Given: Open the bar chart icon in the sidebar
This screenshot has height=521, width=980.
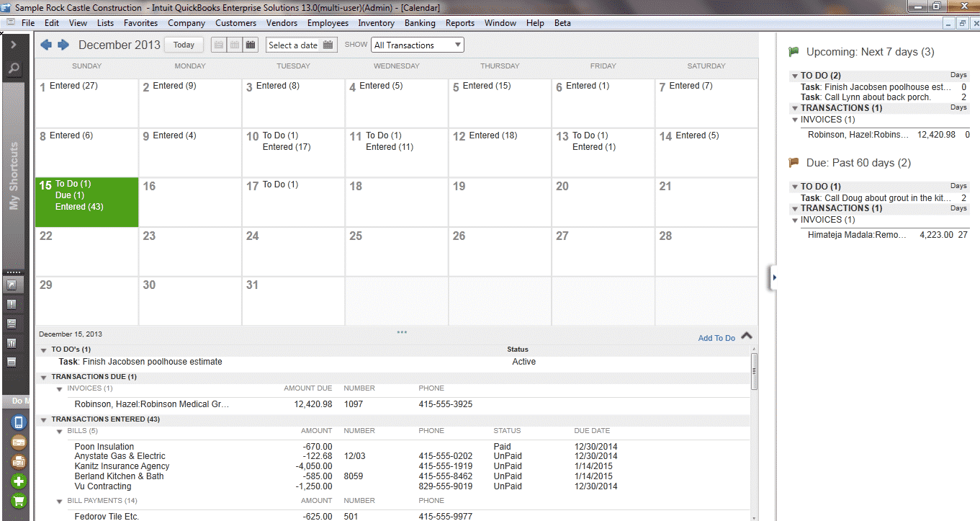Looking at the screenshot, I should (x=12, y=343).
